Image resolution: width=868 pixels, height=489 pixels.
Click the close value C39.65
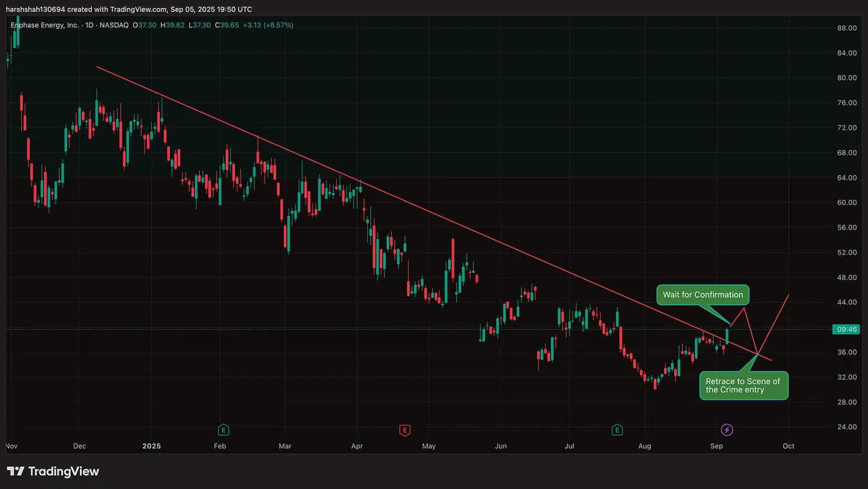click(228, 25)
